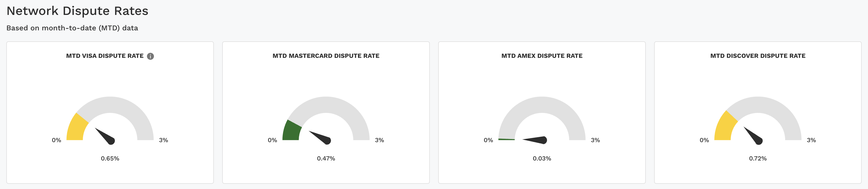868x189 pixels.
Task: Click the 0.72% Discover dispute rate value
Action: pyautogui.click(x=757, y=158)
